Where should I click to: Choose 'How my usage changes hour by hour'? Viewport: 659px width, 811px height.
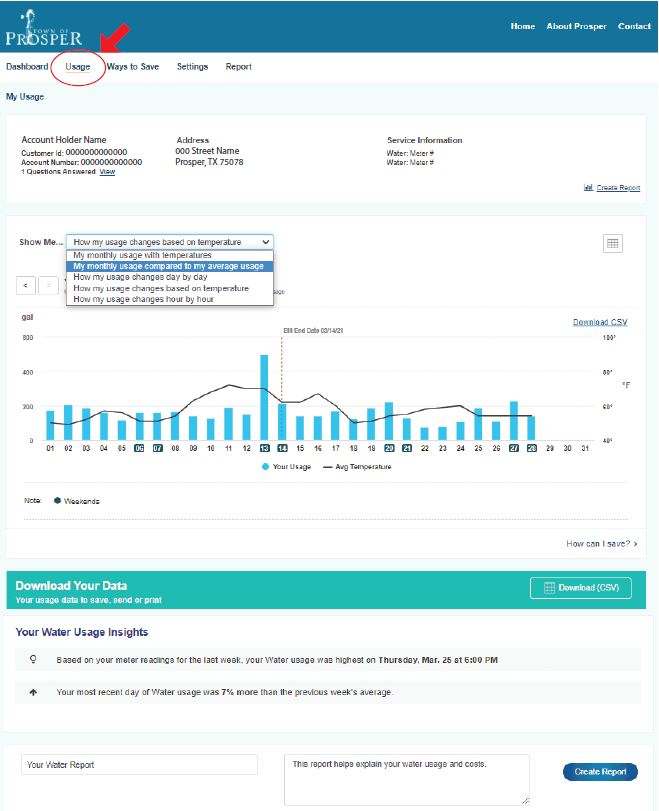point(143,299)
